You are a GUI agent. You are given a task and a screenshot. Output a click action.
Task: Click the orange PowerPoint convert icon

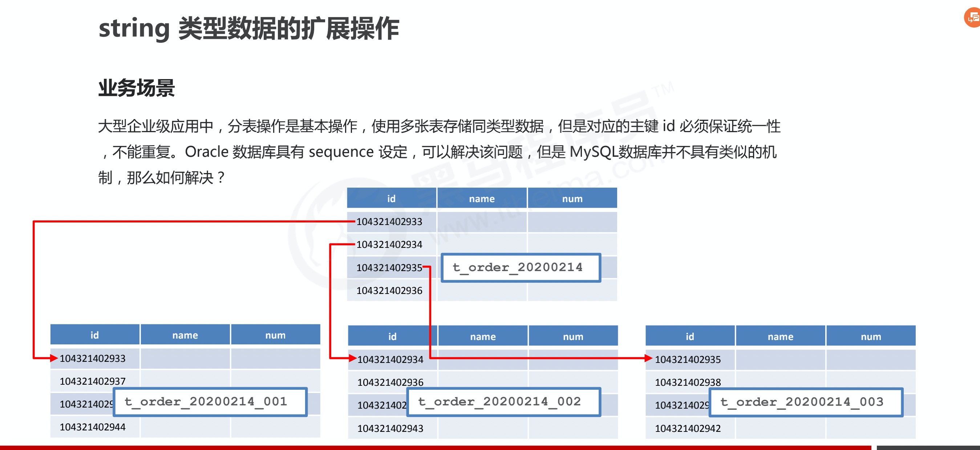click(973, 17)
